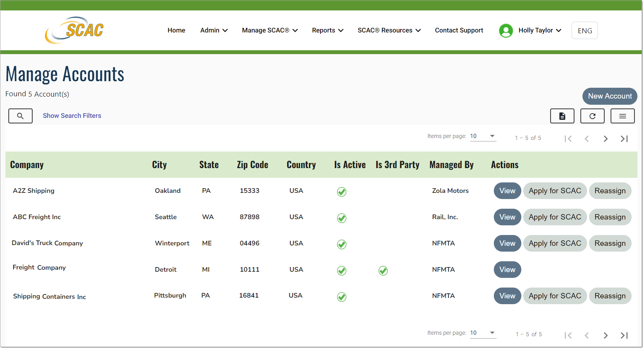Screen dimensions: 644x349
Task: Select the Admin menu item
Action: point(213,30)
